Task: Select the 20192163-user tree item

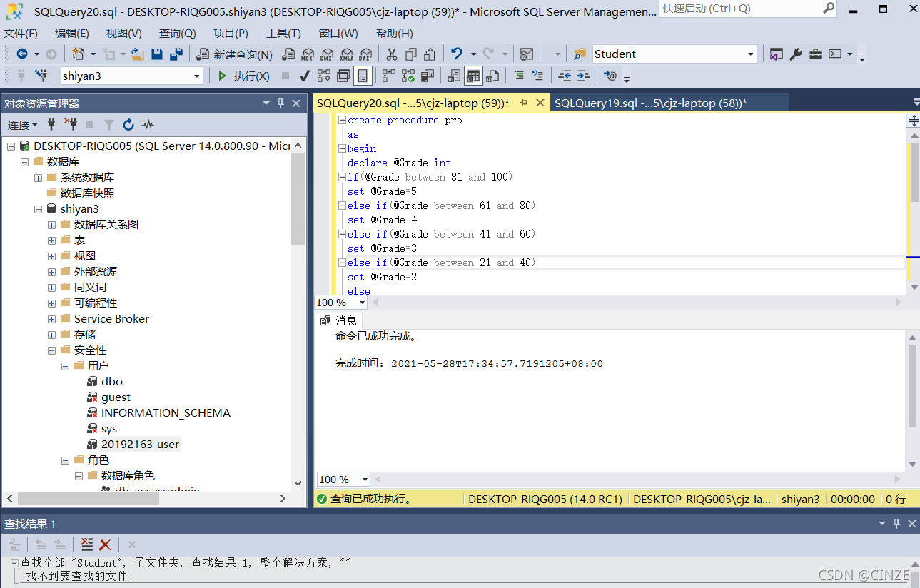Action: coord(140,444)
